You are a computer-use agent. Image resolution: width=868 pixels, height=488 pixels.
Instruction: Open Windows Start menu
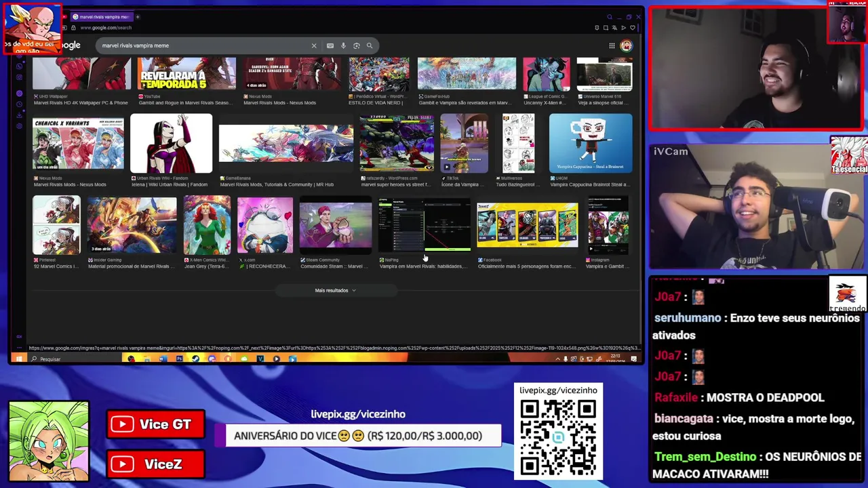click(x=18, y=359)
